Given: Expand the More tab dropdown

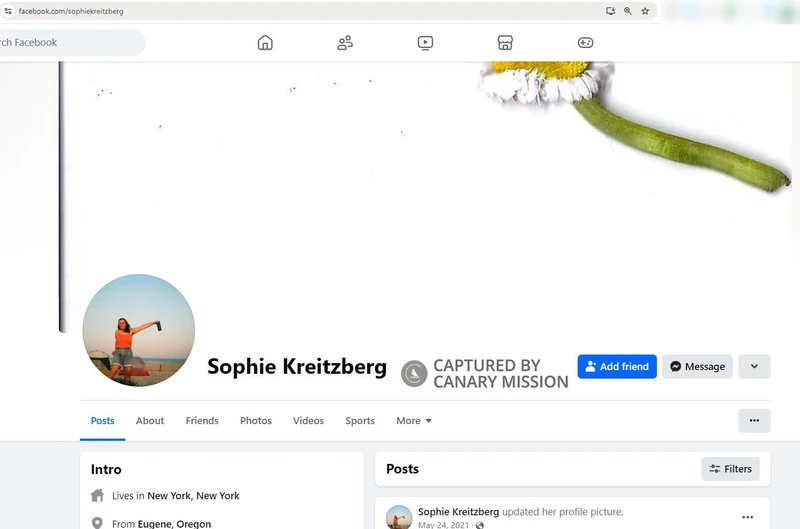Looking at the screenshot, I should (x=414, y=420).
